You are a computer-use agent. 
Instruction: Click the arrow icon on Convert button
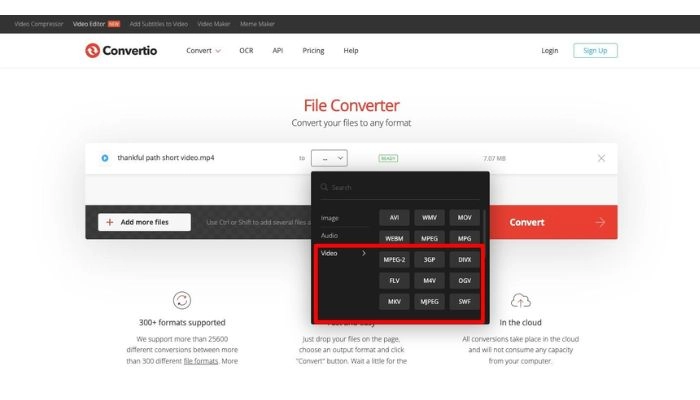[x=600, y=222]
